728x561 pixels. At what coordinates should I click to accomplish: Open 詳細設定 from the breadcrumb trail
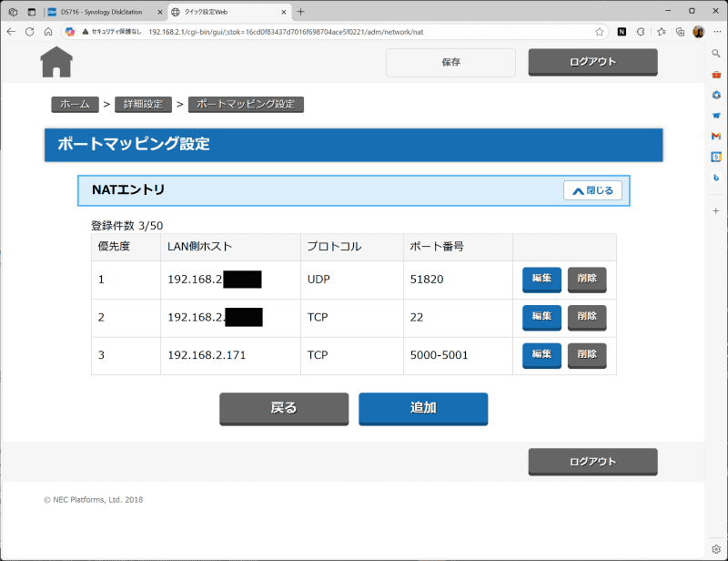coord(142,104)
